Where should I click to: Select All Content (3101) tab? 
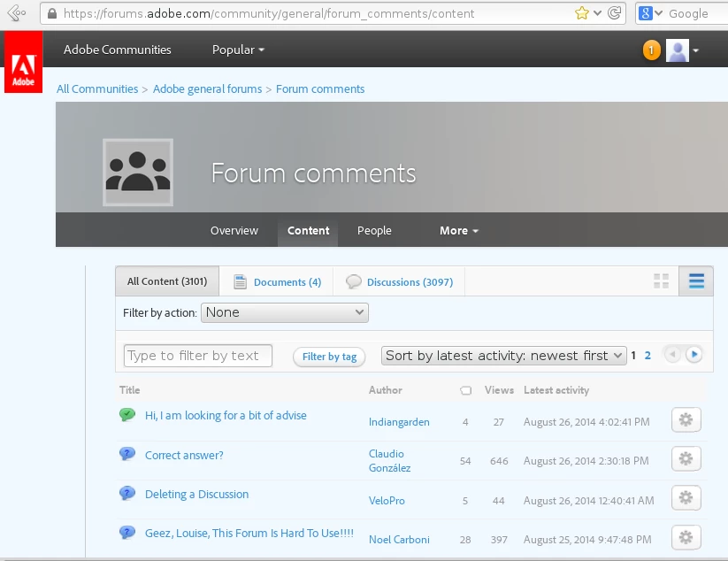(x=167, y=281)
